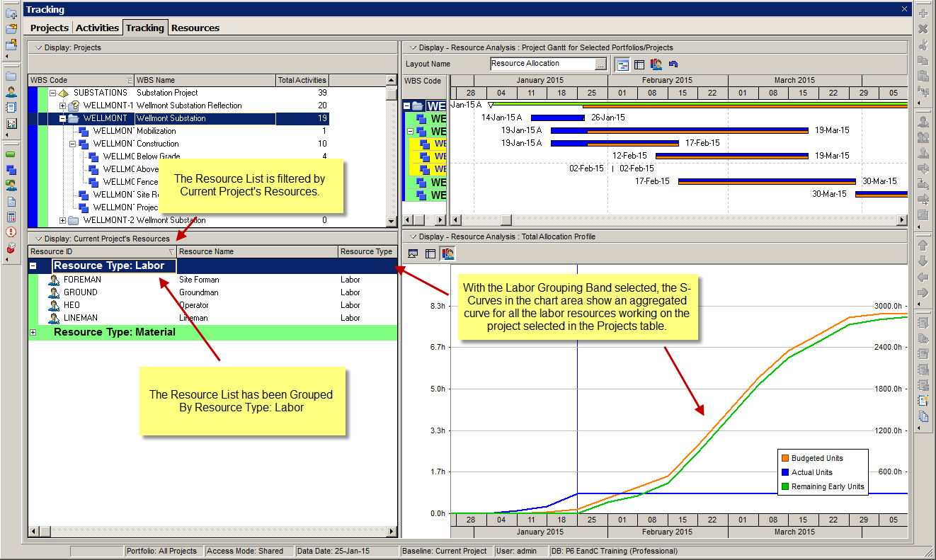Click the orange Budgeted Units legend swatch

pyautogui.click(x=784, y=458)
